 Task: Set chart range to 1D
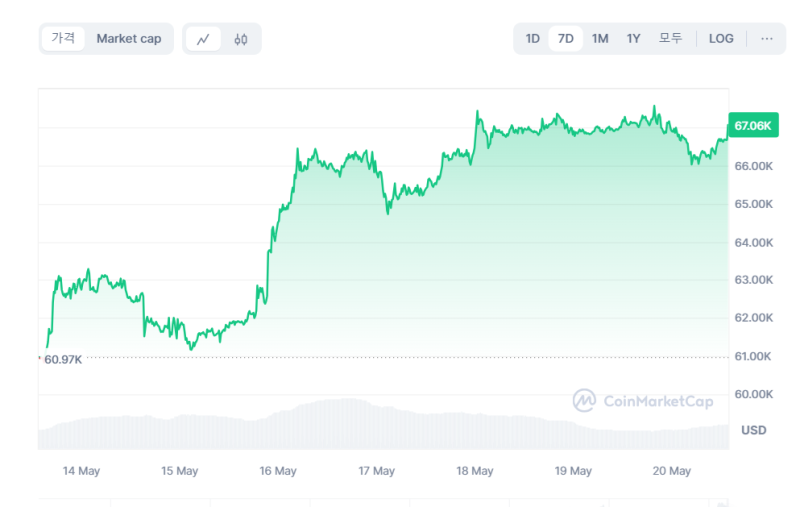click(x=533, y=38)
